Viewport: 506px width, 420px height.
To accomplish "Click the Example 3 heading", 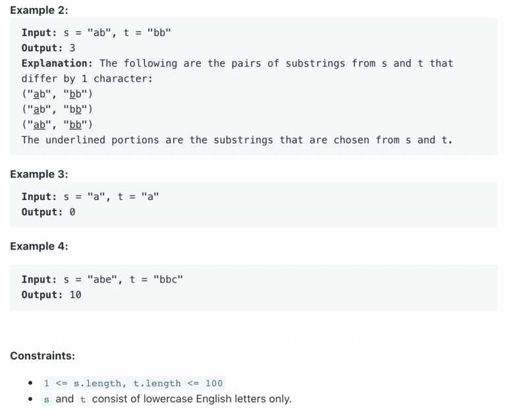I will (x=39, y=174).
